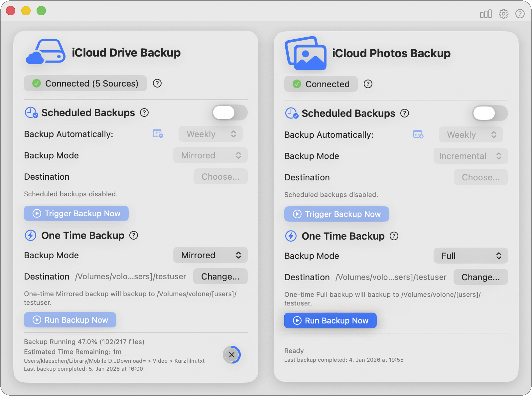
Task: Enable Scheduled Backups for iCloud Drive
Action: pos(230,112)
